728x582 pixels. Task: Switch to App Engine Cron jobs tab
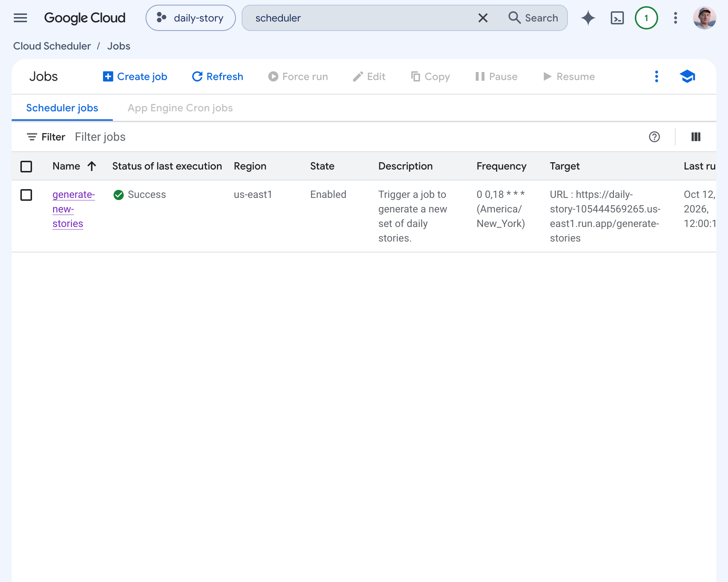click(x=180, y=108)
